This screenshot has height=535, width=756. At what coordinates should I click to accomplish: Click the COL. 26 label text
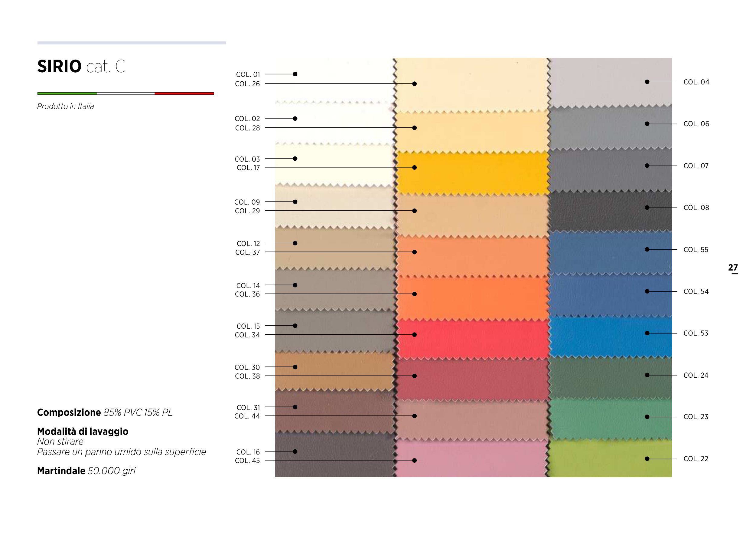(x=247, y=84)
